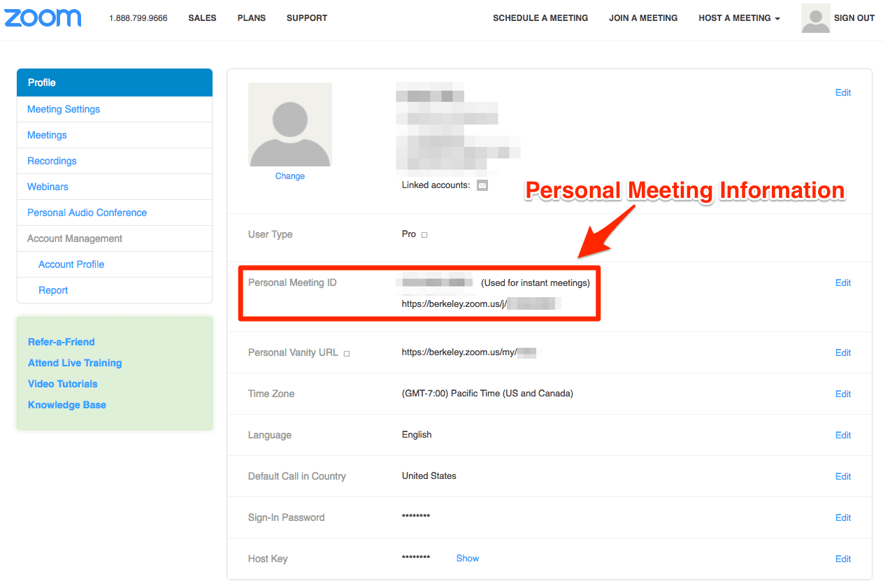The height and width of the screenshot is (588, 883).
Task: Open the Video Tutorials link
Action: tap(63, 384)
